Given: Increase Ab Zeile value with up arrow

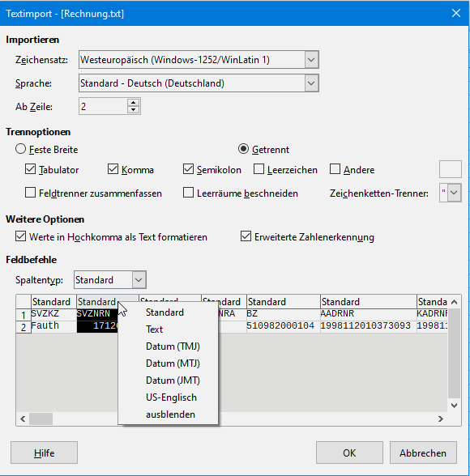Looking at the screenshot, I should point(134,102).
